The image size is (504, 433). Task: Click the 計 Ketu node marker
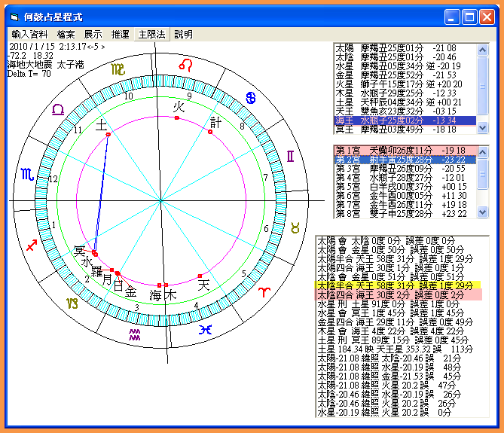coord(210,132)
